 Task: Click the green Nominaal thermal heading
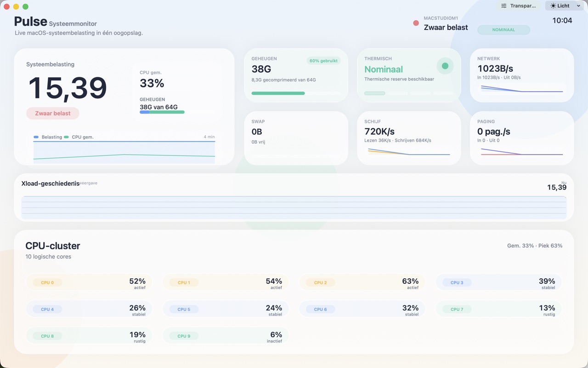384,69
